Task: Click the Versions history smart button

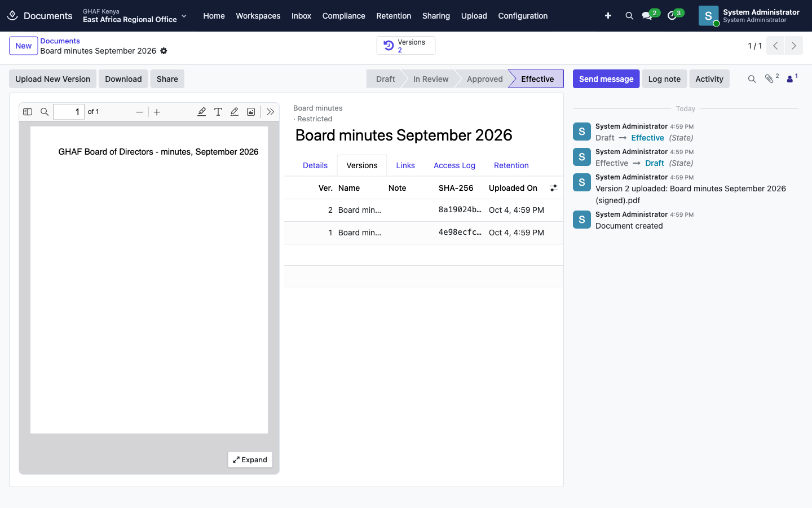Action: coord(406,46)
